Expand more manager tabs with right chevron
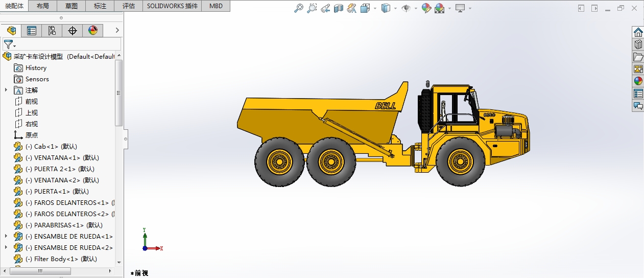644x278 pixels. click(x=117, y=31)
